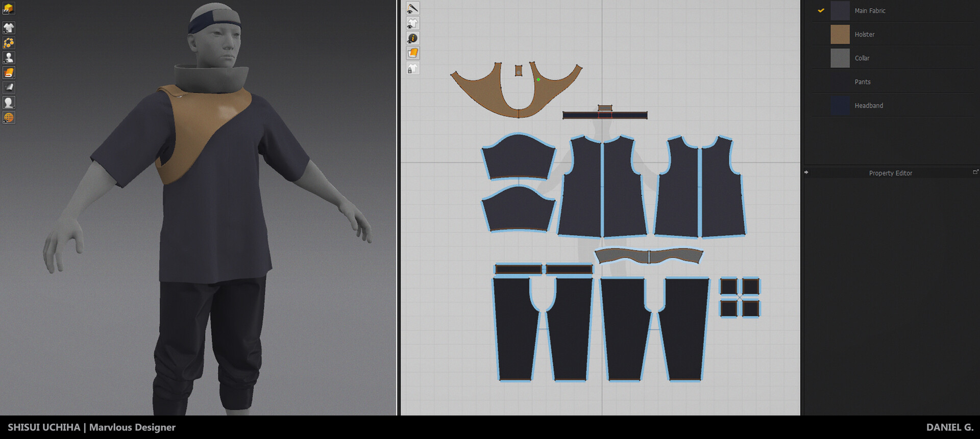Select the upper sleeve pattern piece
Screen dimensions: 980x439
pos(518,158)
